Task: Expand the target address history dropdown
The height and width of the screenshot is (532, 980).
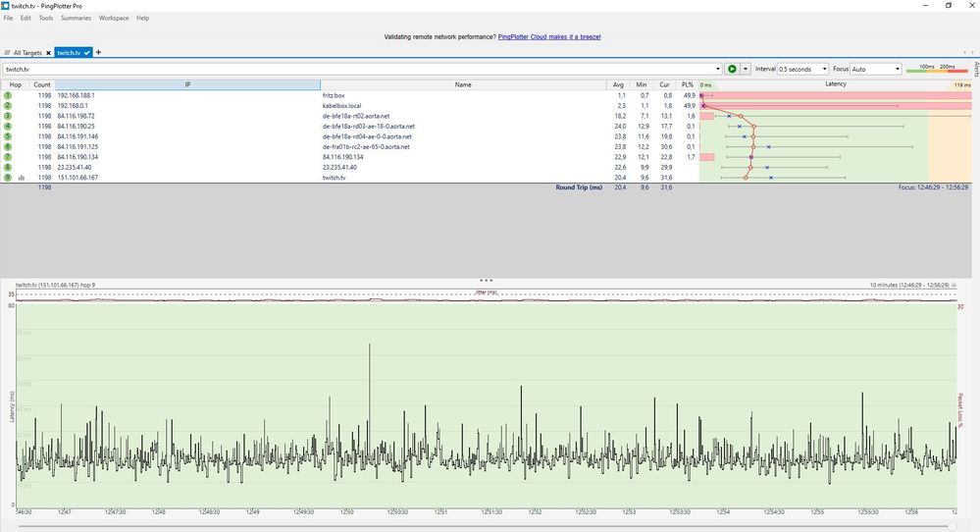Action: coord(717,70)
